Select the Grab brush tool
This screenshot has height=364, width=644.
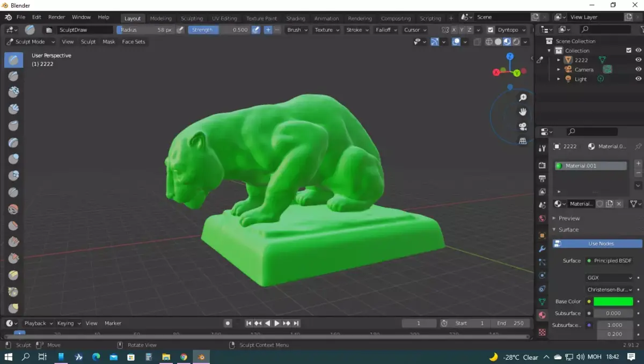pyautogui.click(x=13, y=309)
